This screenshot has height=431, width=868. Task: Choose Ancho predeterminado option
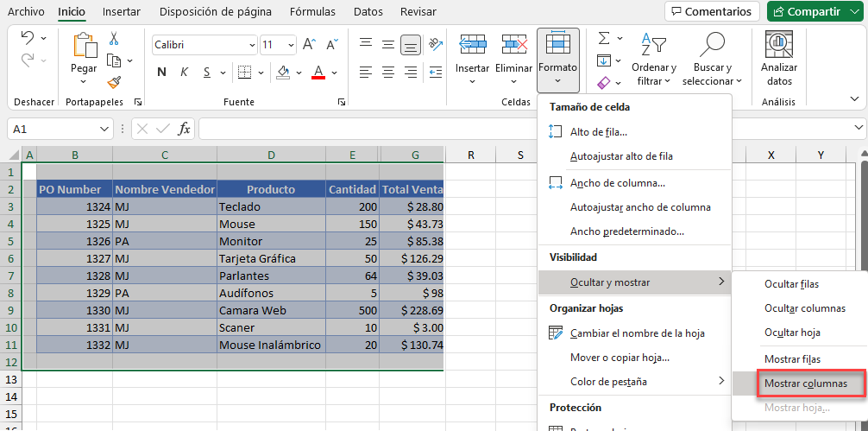coord(635,231)
